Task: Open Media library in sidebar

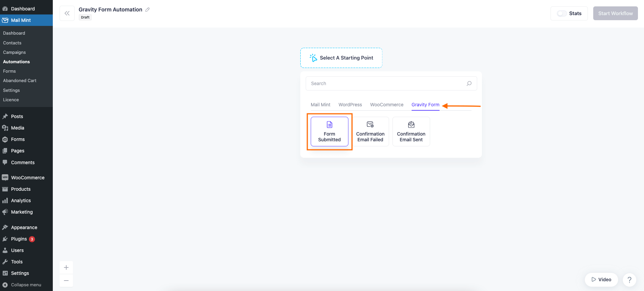Action: coord(26,128)
